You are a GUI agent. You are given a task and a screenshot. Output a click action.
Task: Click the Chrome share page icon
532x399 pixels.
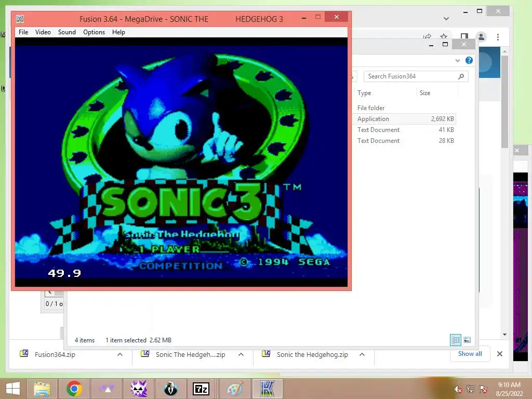(427, 36)
